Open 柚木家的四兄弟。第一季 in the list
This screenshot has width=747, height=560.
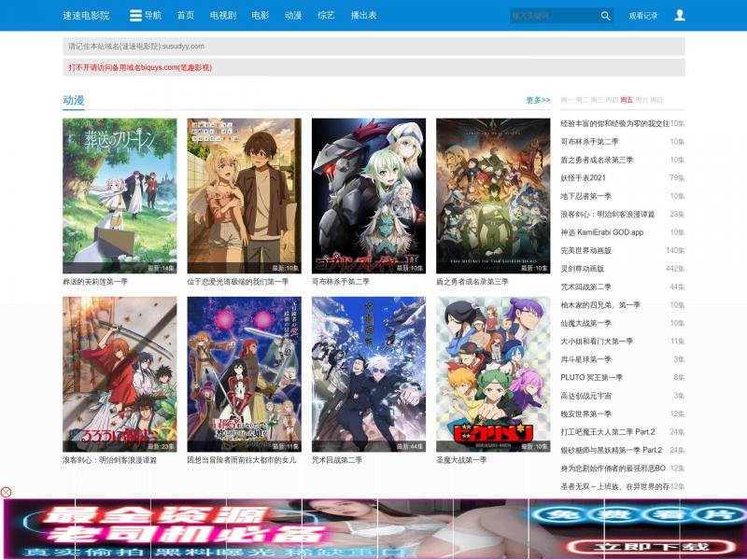coord(600,305)
